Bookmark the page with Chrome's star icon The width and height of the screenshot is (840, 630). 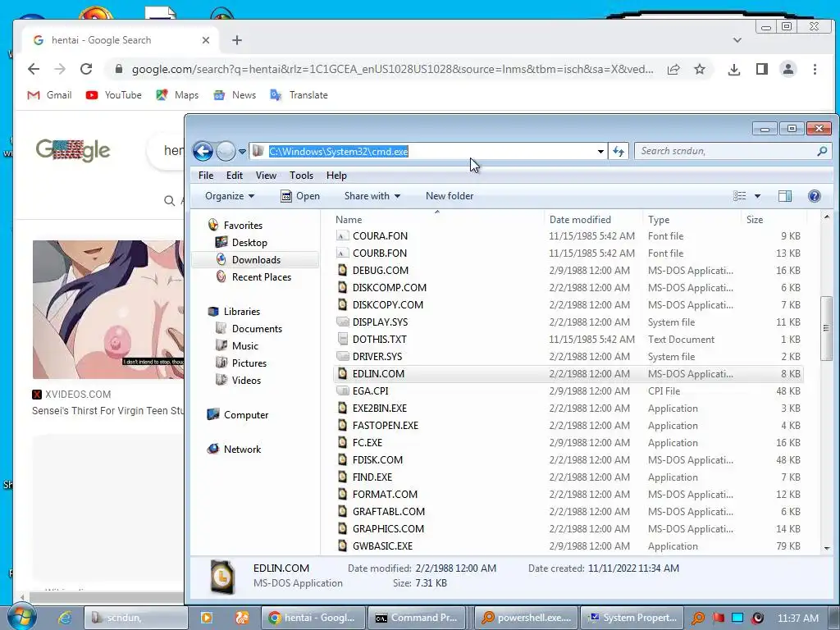(x=700, y=69)
